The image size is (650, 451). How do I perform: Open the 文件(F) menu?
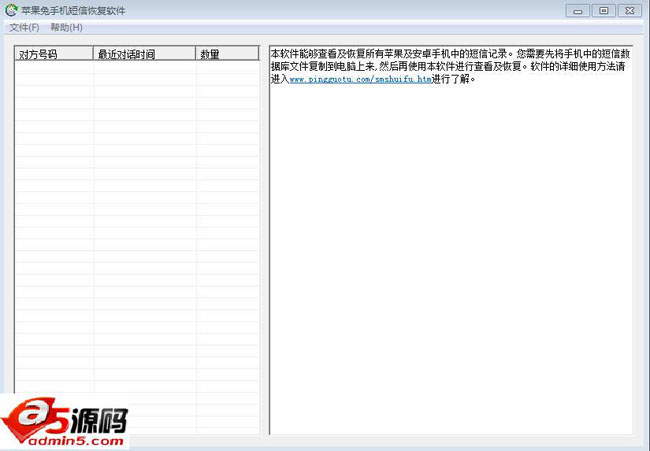[24, 28]
